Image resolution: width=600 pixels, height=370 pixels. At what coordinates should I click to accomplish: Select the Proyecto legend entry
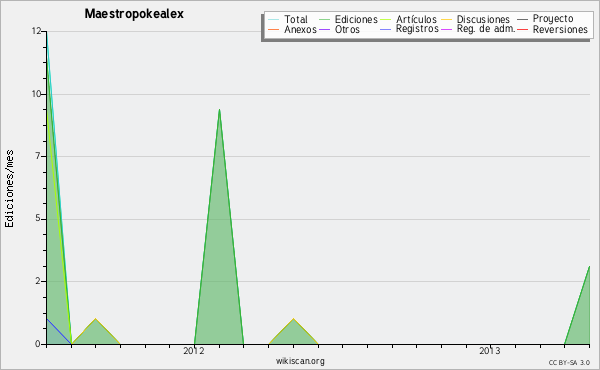[x=553, y=19]
